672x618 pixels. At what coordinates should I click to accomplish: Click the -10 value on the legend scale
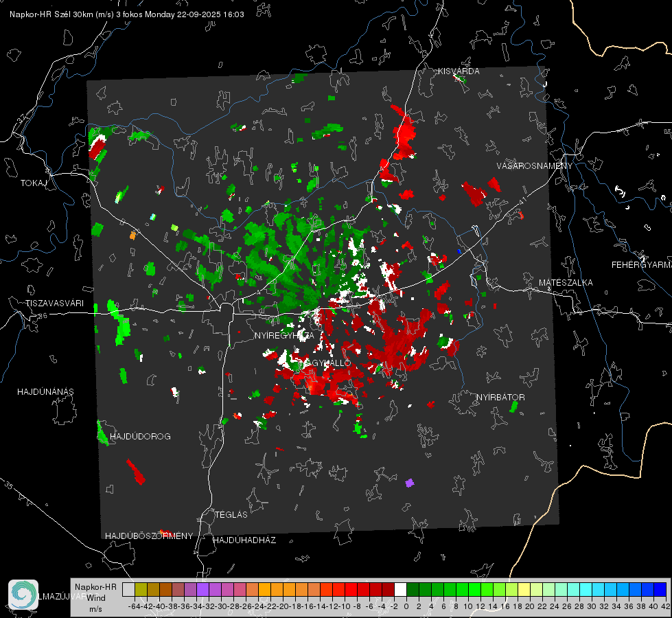(345, 606)
